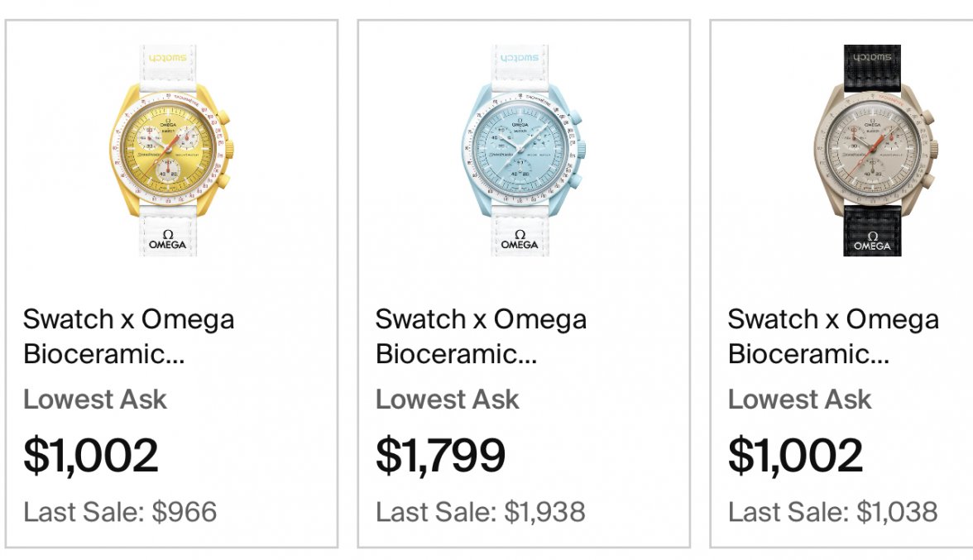Click the Omega logo on the yellow watch's strap

[x=168, y=240]
